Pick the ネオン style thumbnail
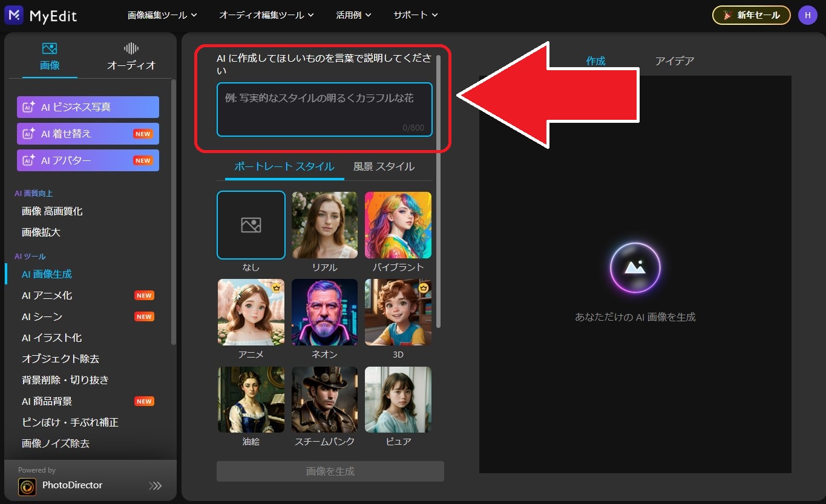This screenshot has width=826, height=504. pos(324,312)
